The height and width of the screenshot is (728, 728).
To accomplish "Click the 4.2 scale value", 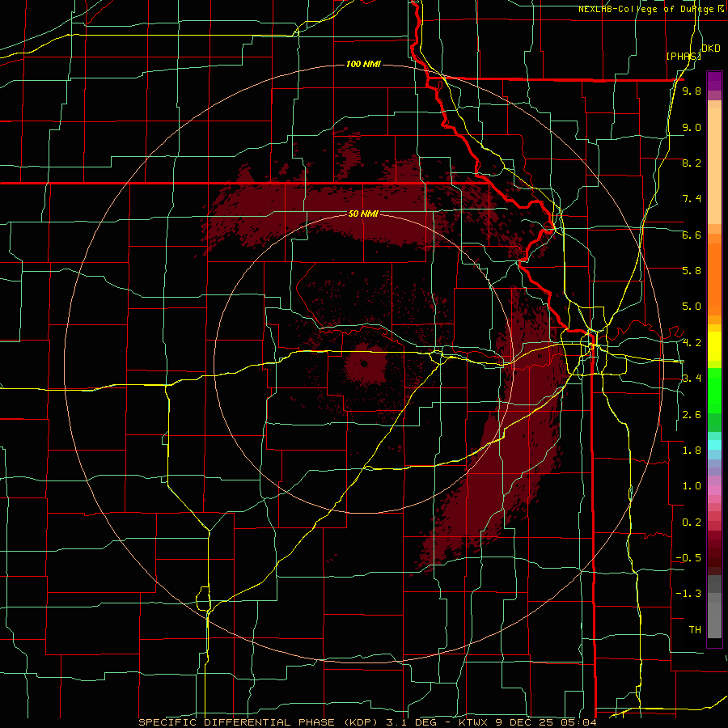I will pyautogui.click(x=692, y=343).
